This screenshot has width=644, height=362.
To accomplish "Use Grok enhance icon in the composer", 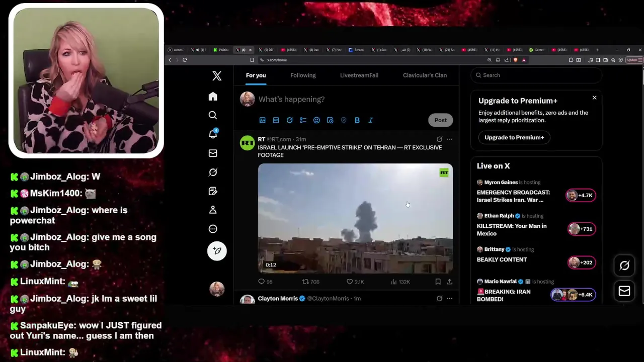I will pyautogui.click(x=289, y=120).
